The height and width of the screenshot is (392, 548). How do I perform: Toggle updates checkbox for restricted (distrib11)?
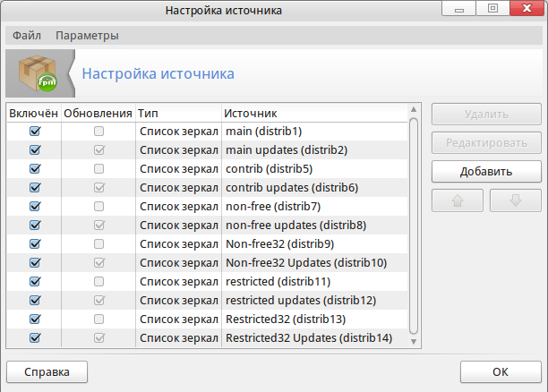[98, 281]
